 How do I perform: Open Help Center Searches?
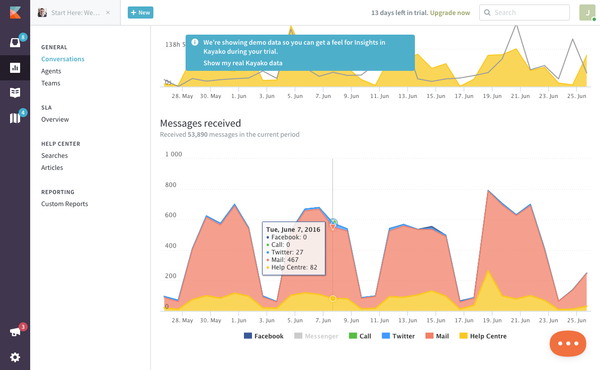[x=54, y=155]
